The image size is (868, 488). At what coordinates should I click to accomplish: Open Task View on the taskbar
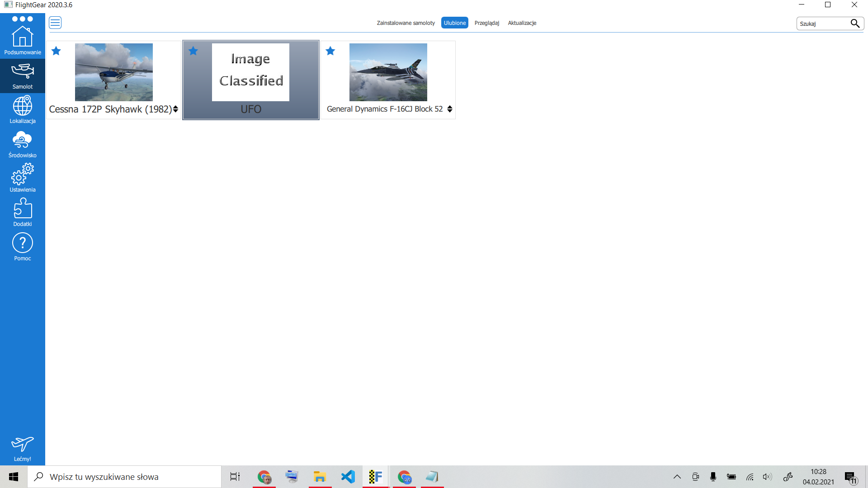[x=235, y=477]
